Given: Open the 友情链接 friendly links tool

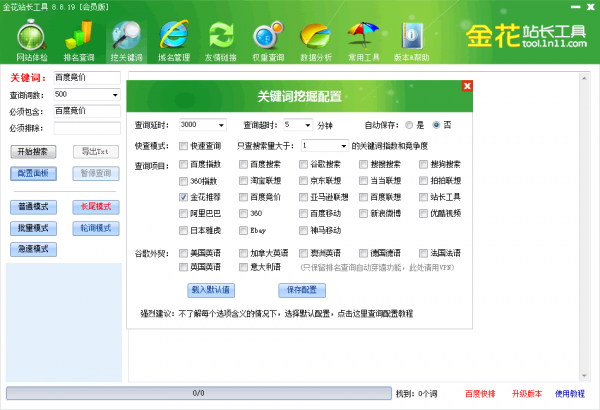Looking at the screenshot, I should (221, 41).
